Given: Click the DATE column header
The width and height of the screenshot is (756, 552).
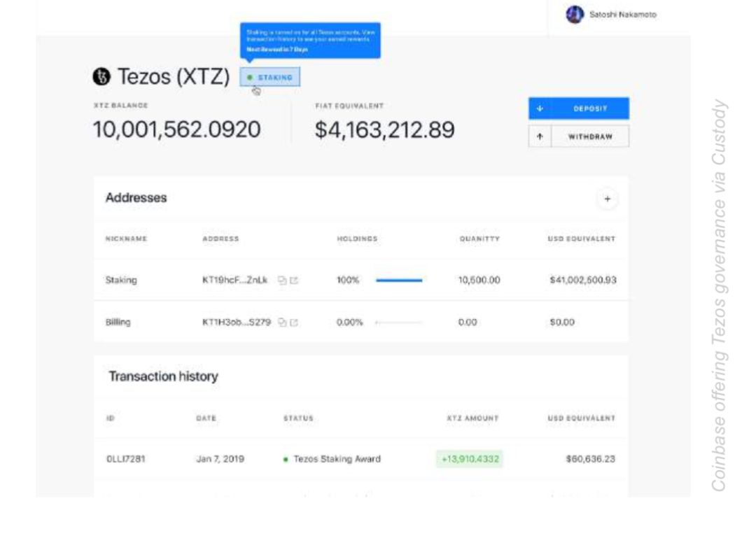Looking at the screenshot, I should point(206,418).
